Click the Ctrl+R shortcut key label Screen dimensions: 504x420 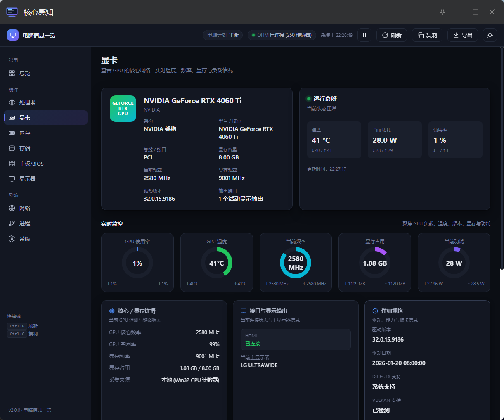pyautogui.click(x=17, y=326)
